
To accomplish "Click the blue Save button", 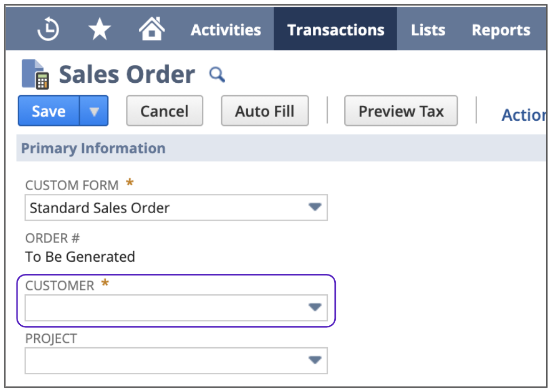I will pyautogui.click(x=49, y=111).
